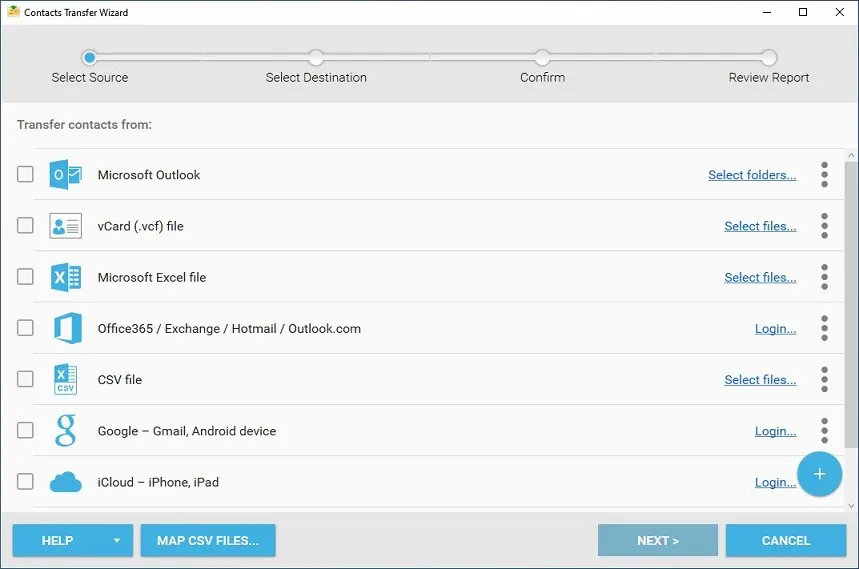Click the MAP CSV FILES button
This screenshot has height=569, width=859.
pos(208,541)
